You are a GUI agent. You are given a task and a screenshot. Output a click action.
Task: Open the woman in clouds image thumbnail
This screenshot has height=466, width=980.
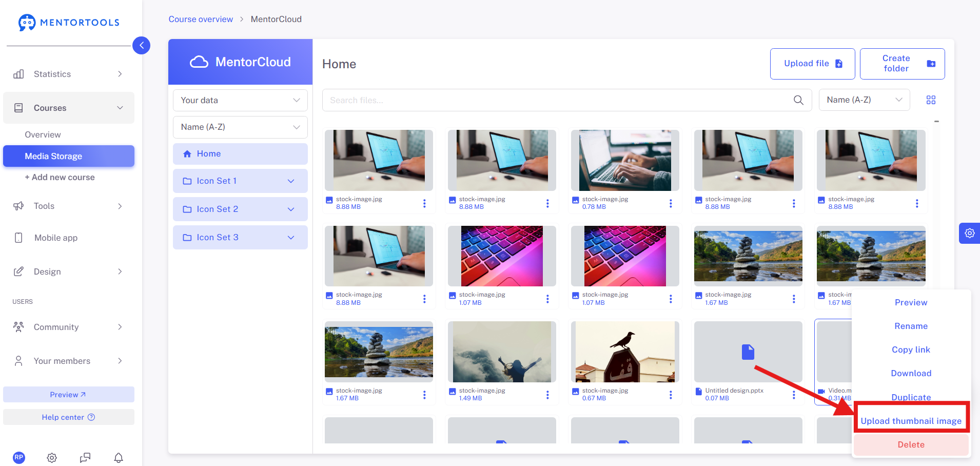coord(502,352)
